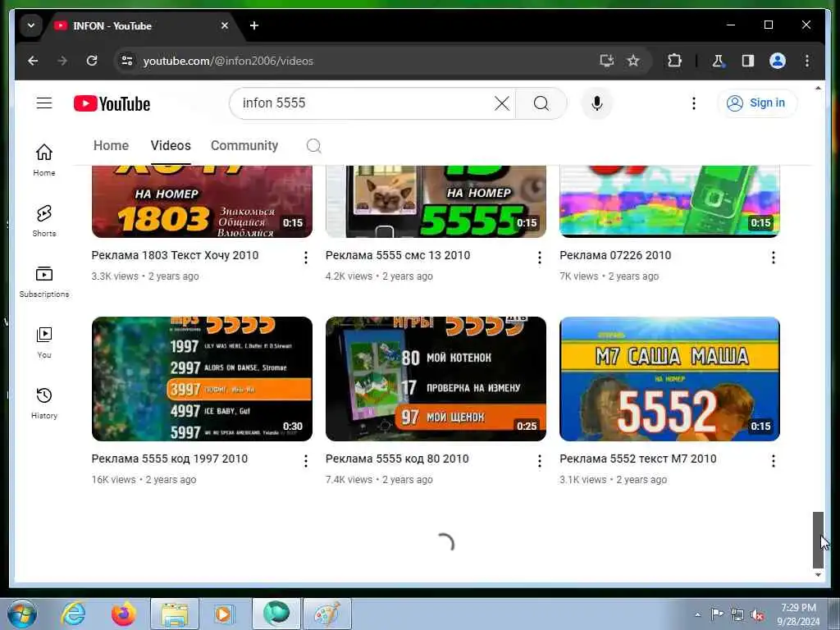Open the You section in sidebar
The width and height of the screenshot is (840, 630).
click(x=44, y=342)
